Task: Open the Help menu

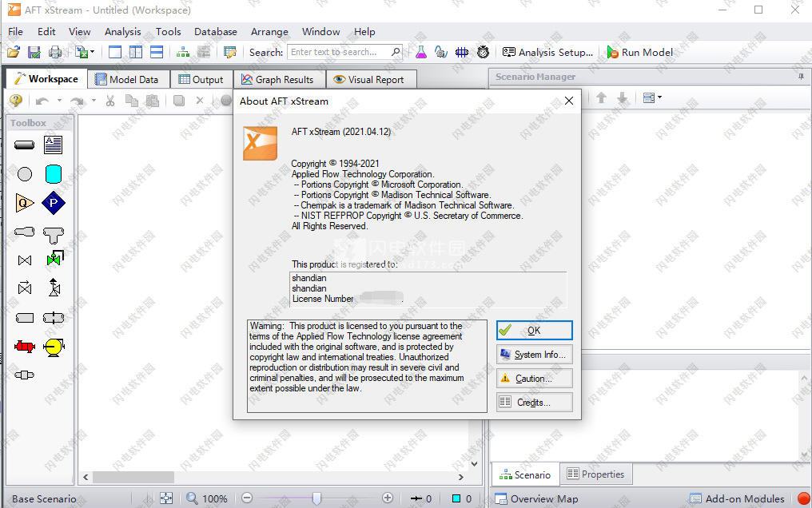Action: (364, 32)
